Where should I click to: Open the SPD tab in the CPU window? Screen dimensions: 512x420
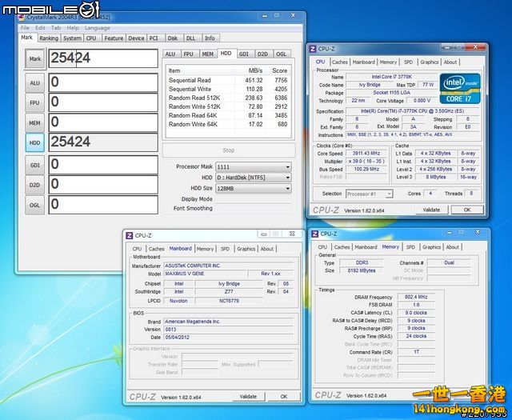tap(408, 62)
